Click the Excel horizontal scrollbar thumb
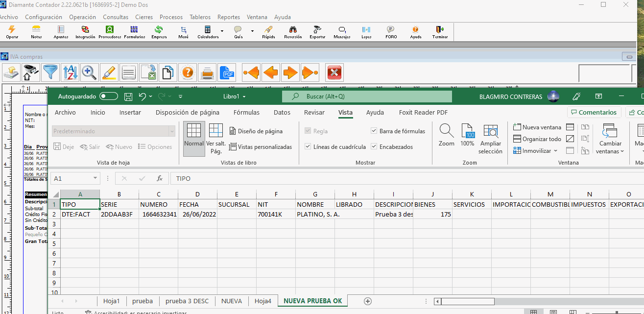644x314 pixels. coord(467,301)
